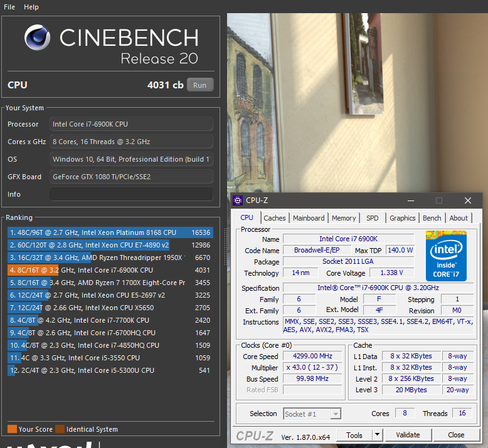Select ranking row Intel Core i7-4850HQ
This screenshot has width=488, height=448.
coord(110,345)
